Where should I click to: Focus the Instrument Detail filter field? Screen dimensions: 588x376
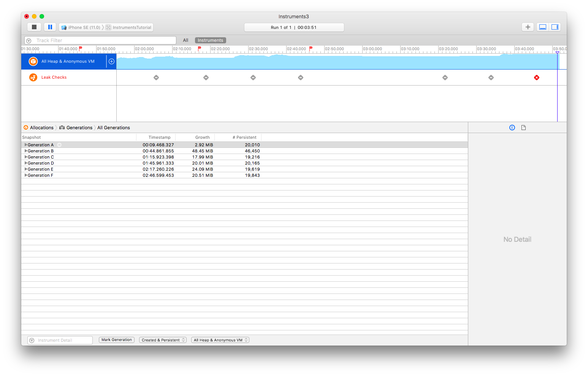point(60,340)
